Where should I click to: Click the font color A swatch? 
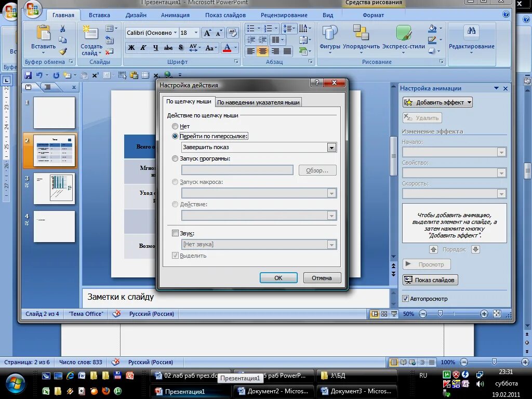(x=227, y=48)
